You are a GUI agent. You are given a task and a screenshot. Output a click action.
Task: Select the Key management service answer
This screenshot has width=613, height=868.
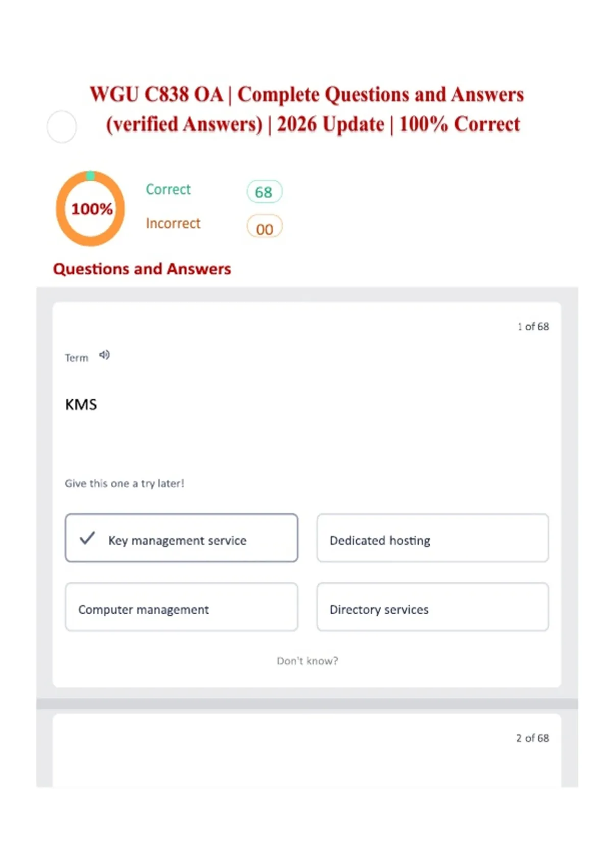pyautogui.click(x=181, y=538)
